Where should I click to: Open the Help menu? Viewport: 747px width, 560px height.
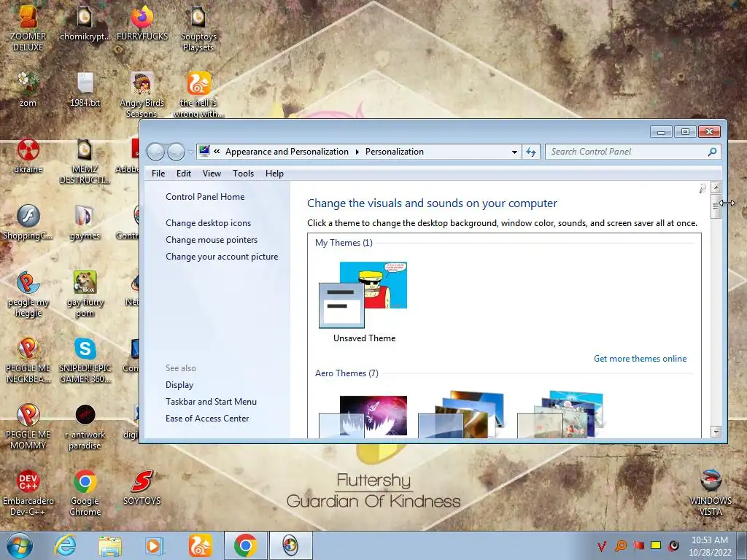274,174
